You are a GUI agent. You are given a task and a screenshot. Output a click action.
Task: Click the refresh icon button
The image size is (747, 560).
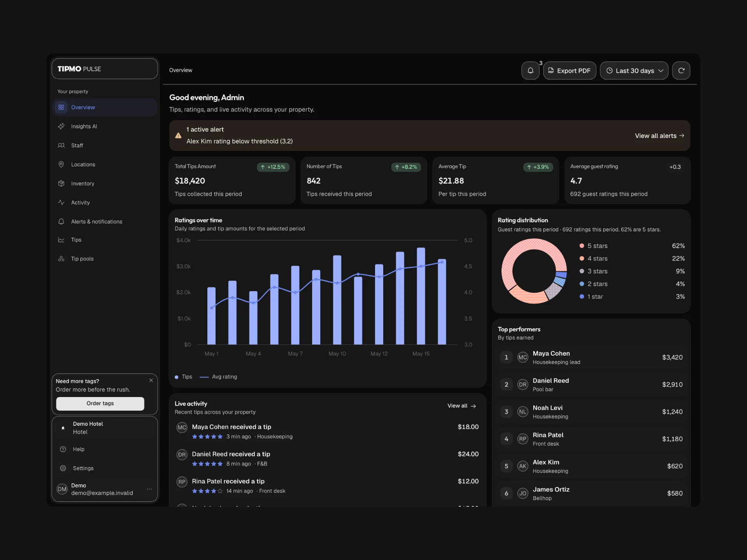point(681,70)
